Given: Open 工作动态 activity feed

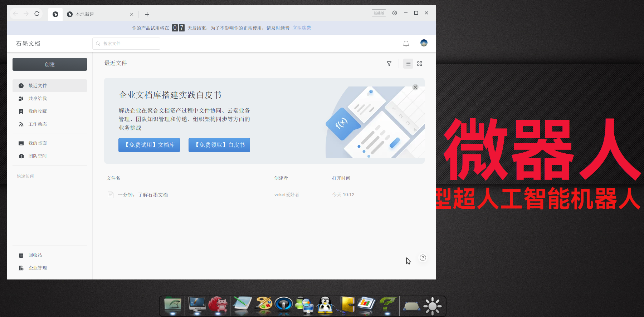Looking at the screenshot, I should pos(50,124).
